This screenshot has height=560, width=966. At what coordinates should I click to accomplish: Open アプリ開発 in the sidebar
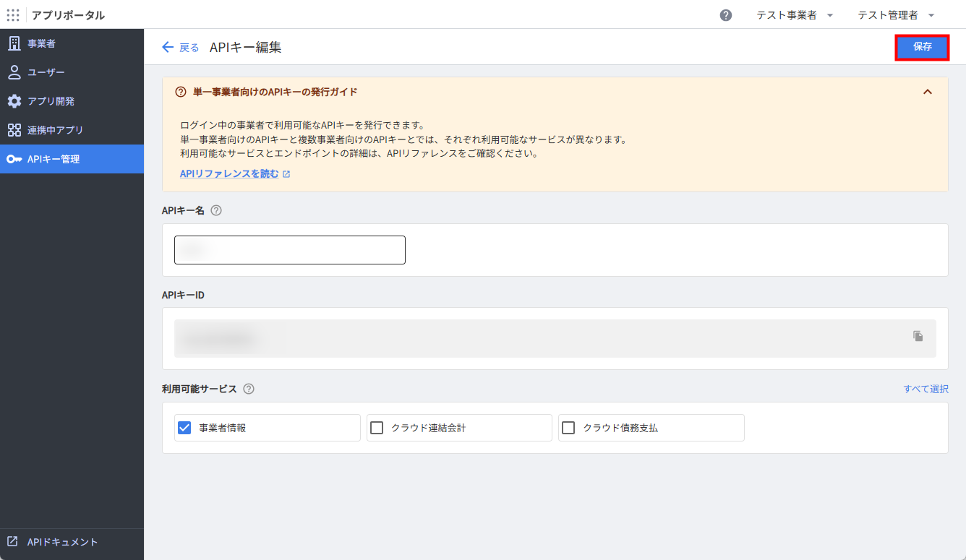coord(72,101)
